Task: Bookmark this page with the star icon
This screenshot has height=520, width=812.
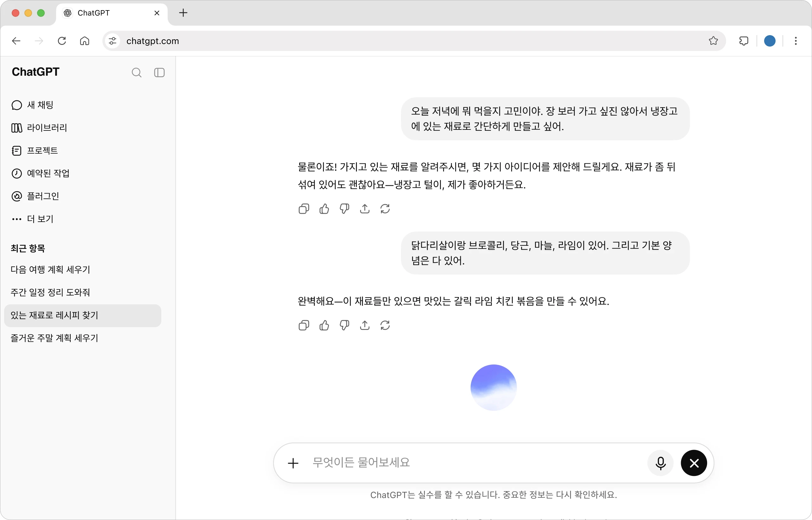Action: coord(713,41)
